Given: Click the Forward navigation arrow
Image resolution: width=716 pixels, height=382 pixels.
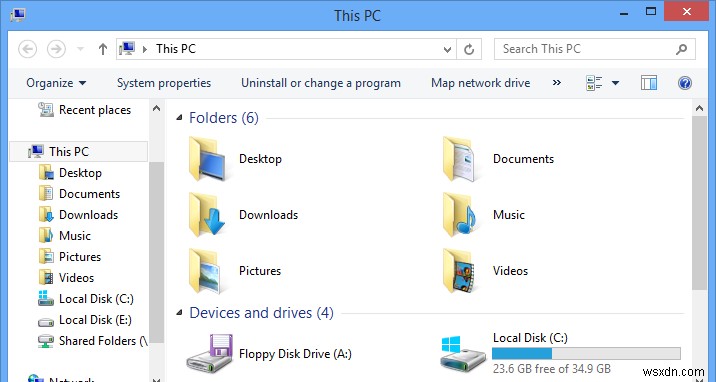Looking at the screenshot, I should click(56, 49).
